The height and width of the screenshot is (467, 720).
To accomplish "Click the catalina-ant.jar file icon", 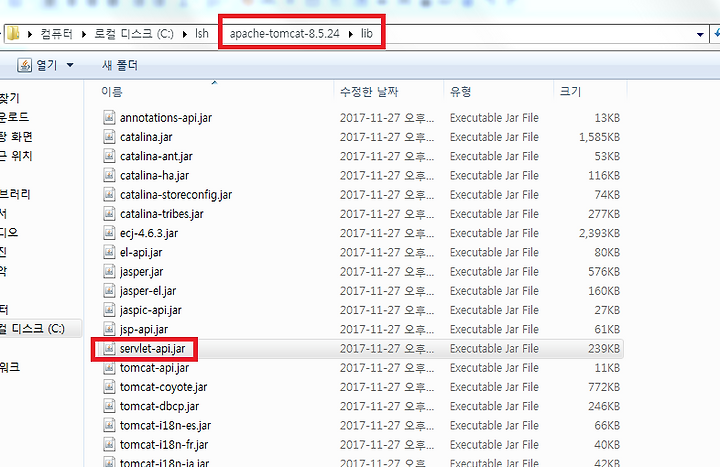I will pyautogui.click(x=109, y=157).
